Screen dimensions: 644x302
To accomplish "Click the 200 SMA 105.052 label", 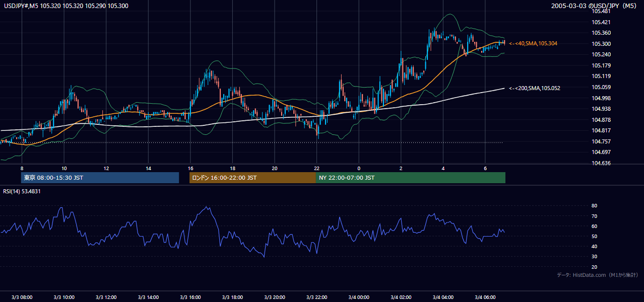I will 535,88.
